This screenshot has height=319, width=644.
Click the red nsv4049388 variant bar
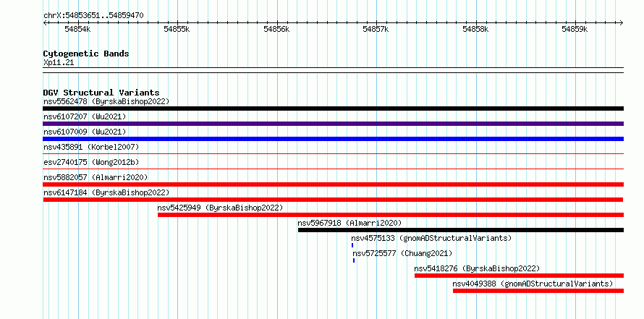pos(538,291)
